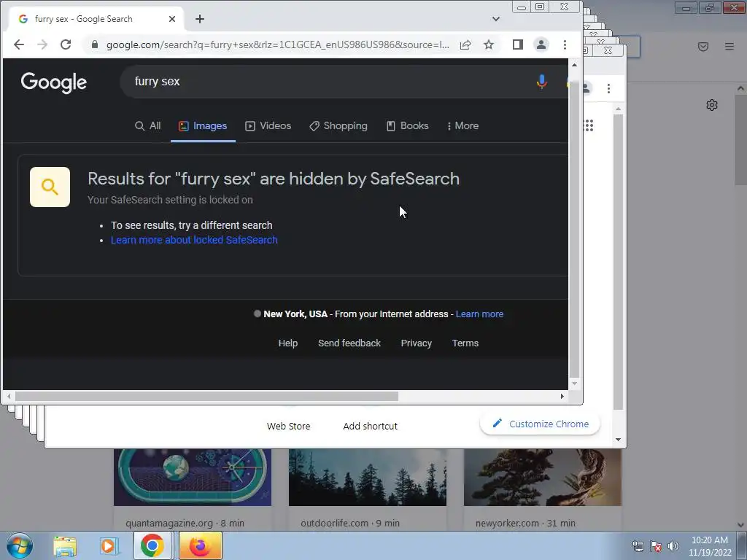
Task: Click the forward navigation arrow in Chrome
Action: (42, 44)
